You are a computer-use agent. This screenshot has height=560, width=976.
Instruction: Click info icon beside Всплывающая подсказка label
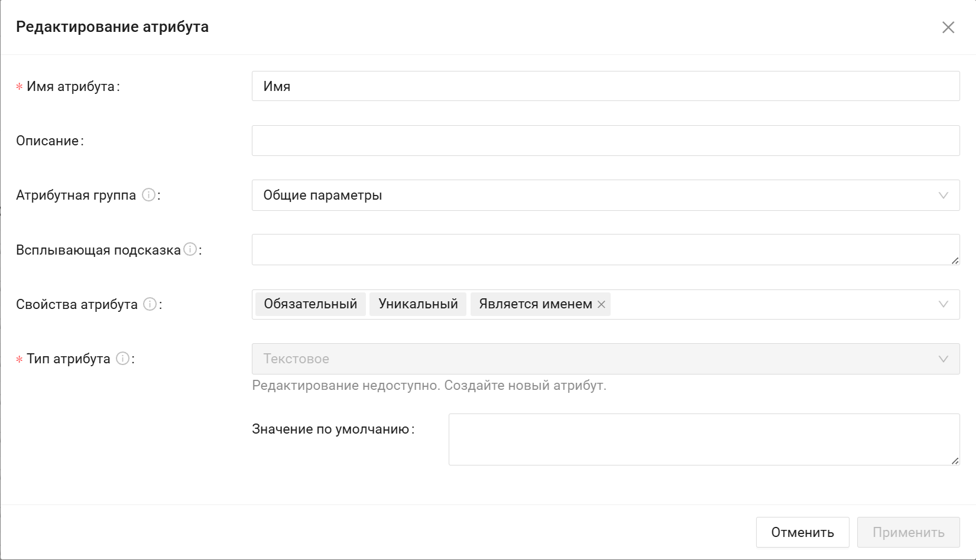[x=190, y=249]
